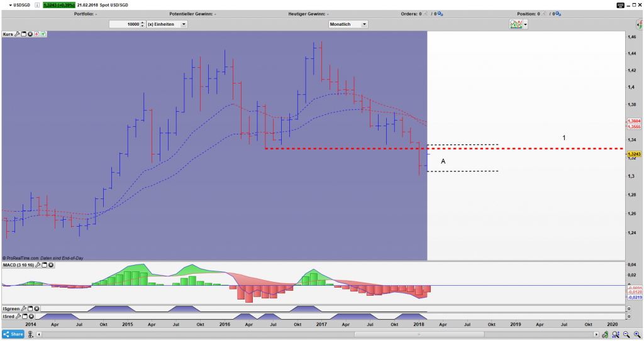Open USDSGD instrument dropdown arrow
Viewport: 644px width, 341px height.
pyautogui.click(x=10, y=5)
